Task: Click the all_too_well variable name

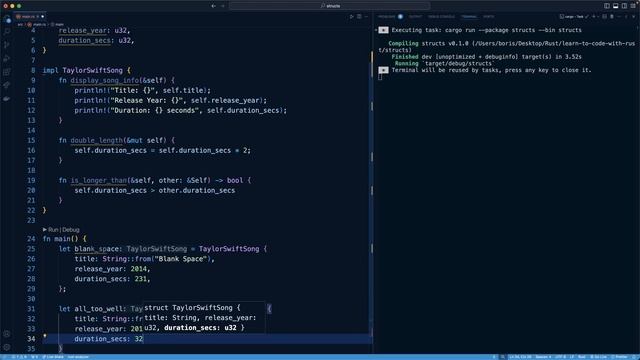Action: pos(98,309)
